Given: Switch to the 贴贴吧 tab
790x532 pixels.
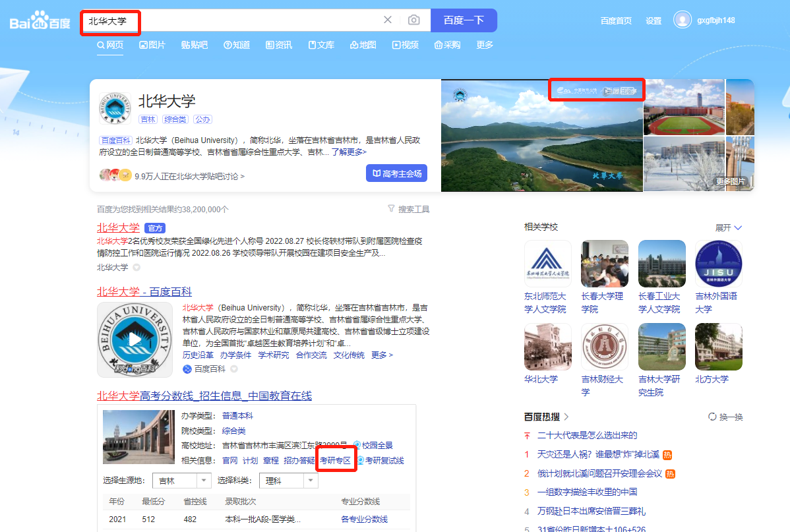Looking at the screenshot, I should pyautogui.click(x=195, y=45).
